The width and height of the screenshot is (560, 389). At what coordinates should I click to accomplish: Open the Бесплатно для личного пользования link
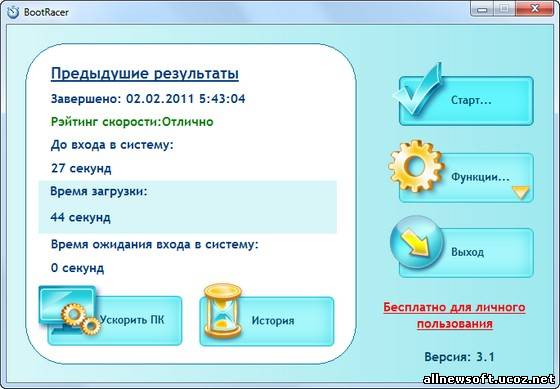coord(455,316)
